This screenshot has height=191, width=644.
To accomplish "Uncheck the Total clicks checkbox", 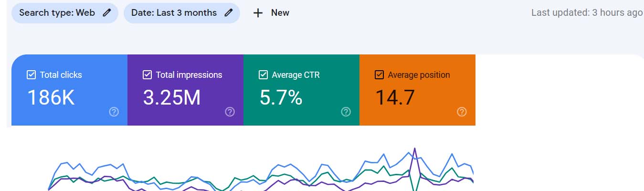I will [x=32, y=74].
